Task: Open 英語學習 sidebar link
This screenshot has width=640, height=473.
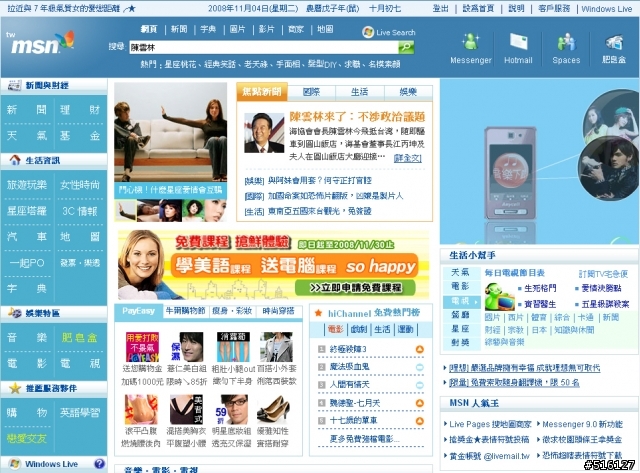Action: pos(80,413)
